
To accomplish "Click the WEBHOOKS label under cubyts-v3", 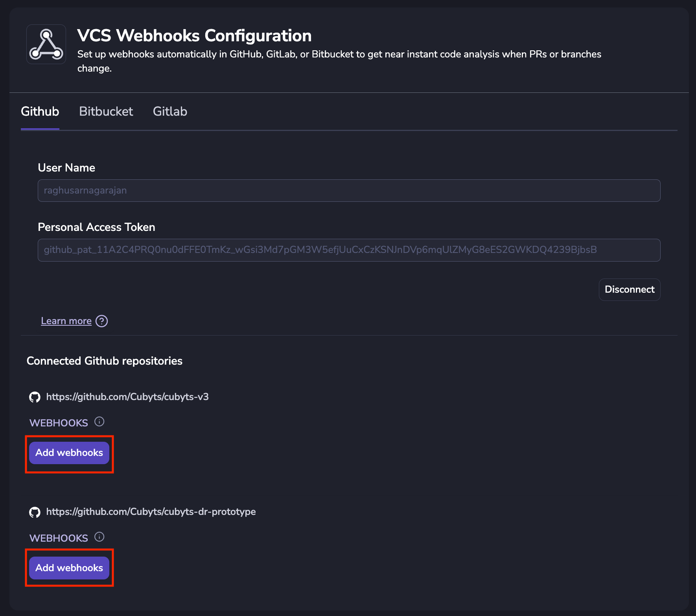I will (59, 423).
